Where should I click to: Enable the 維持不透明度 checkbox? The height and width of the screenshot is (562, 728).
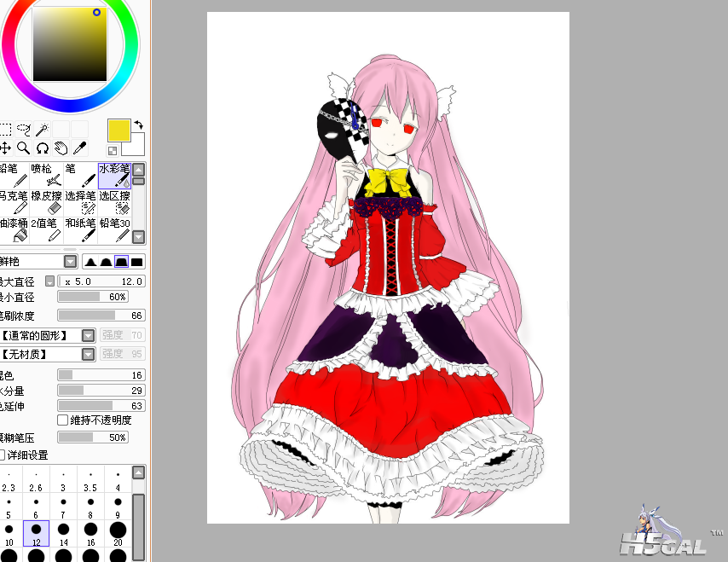62,420
